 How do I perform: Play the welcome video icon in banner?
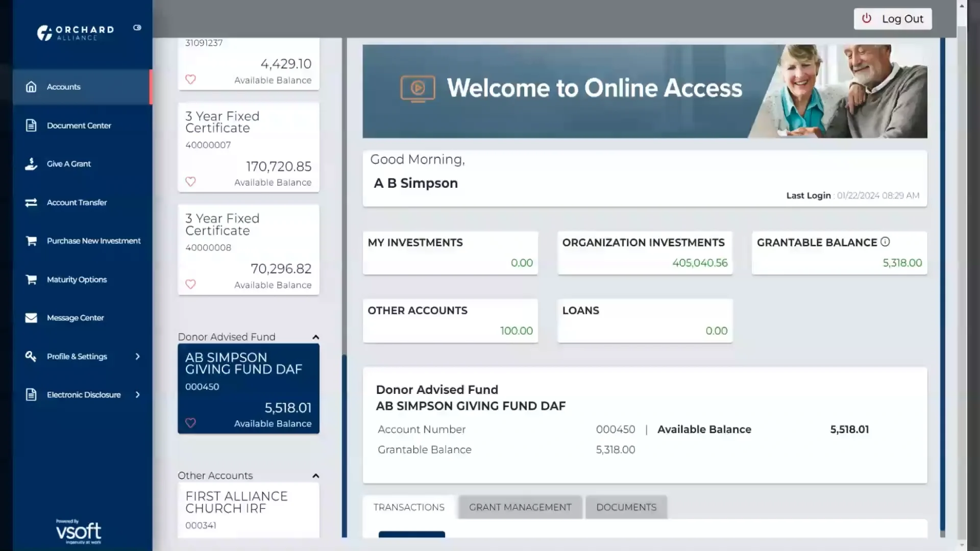coord(418,88)
